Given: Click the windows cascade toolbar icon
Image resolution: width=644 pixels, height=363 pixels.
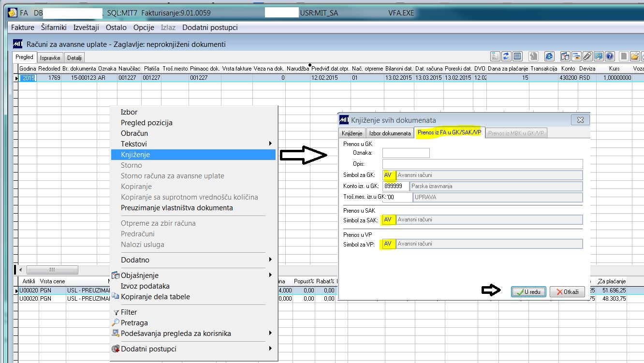Looking at the screenshot, I should (x=576, y=56).
